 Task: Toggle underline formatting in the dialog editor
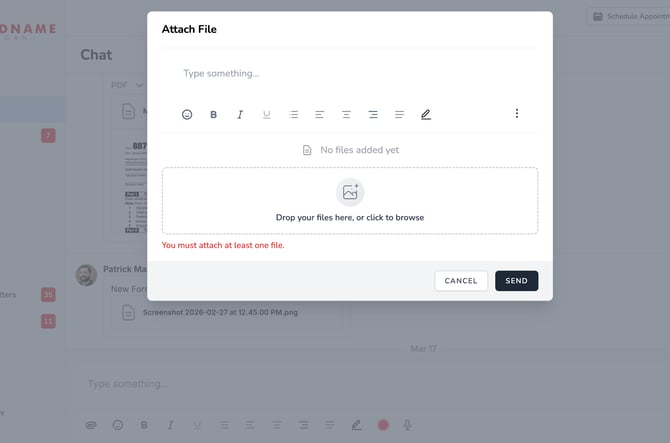click(267, 114)
